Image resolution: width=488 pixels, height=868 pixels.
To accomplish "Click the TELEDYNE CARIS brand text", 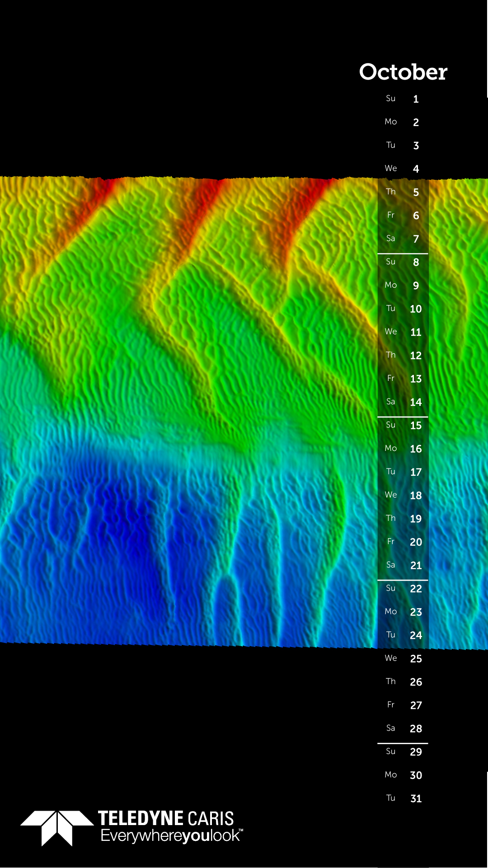I will click(166, 818).
